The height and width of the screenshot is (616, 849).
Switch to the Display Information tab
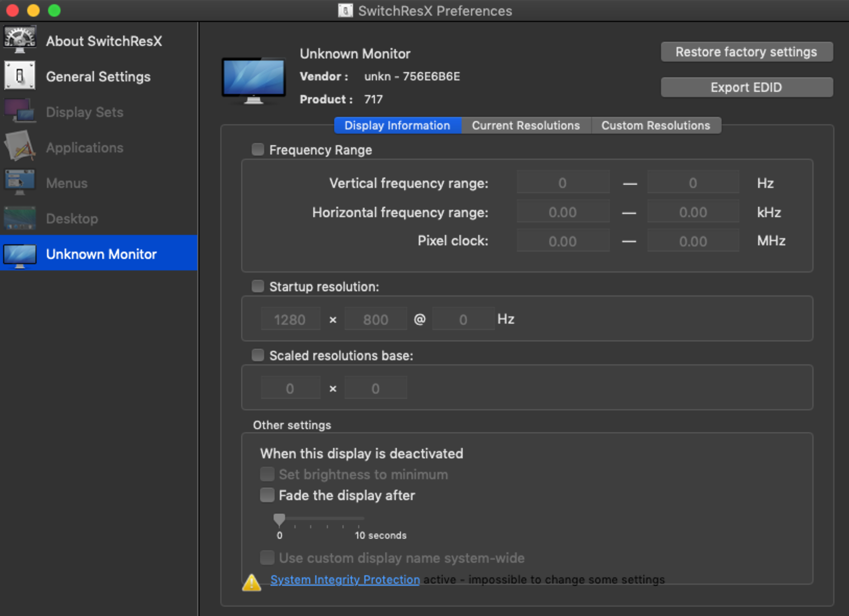coord(397,125)
